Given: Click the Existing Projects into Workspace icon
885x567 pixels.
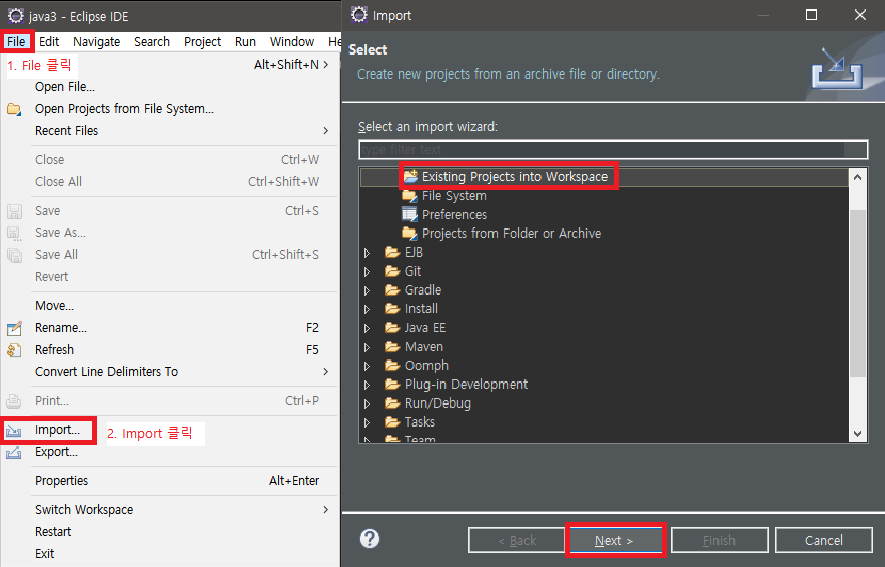Looking at the screenshot, I should tap(410, 176).
